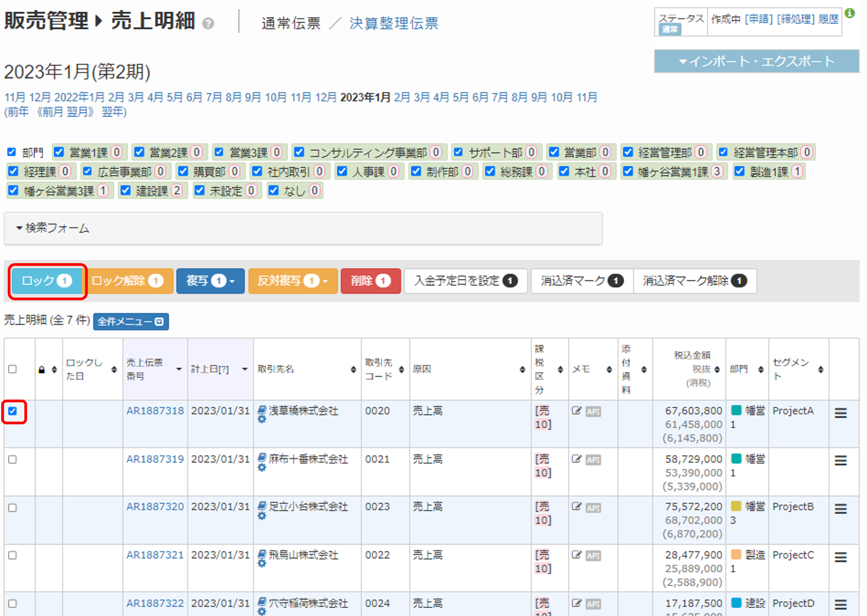The height and width of the screenshot is (616, 867).
Task: Open the 複写 dropdown button
Action: 210,281
